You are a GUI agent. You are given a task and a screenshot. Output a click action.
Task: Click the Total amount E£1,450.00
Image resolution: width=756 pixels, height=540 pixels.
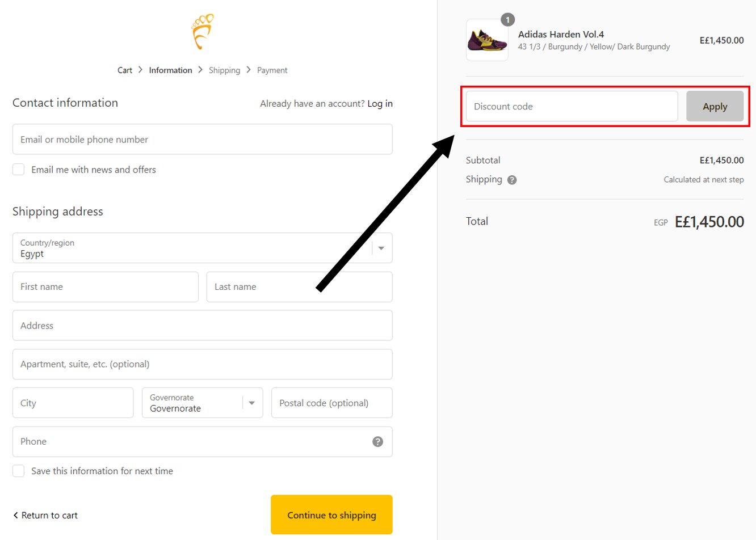[x=709, y=221]
